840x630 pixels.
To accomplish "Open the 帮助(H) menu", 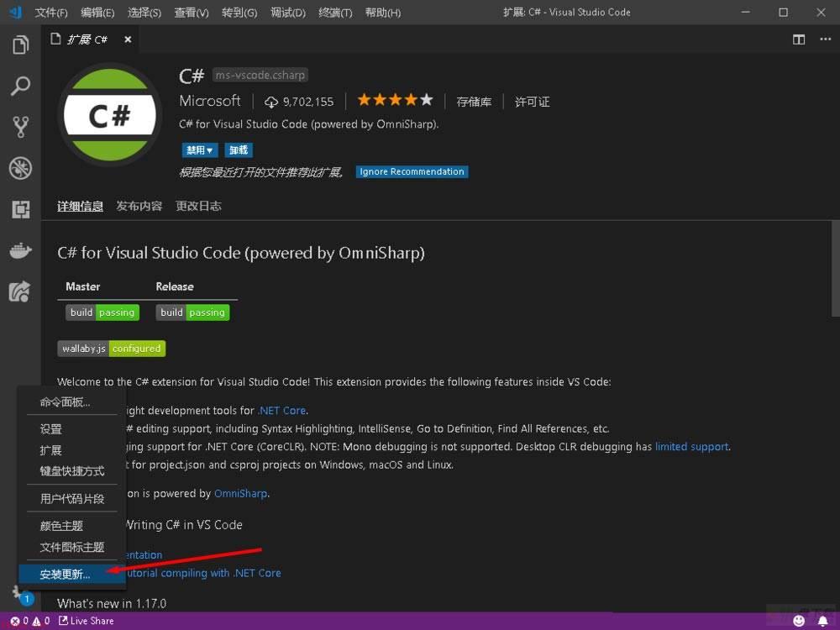I will [382, 13].
